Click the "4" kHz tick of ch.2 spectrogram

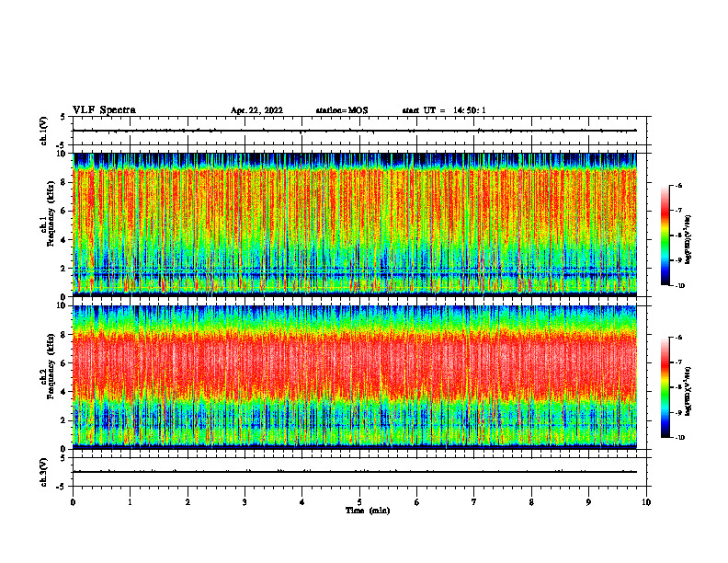63,392
